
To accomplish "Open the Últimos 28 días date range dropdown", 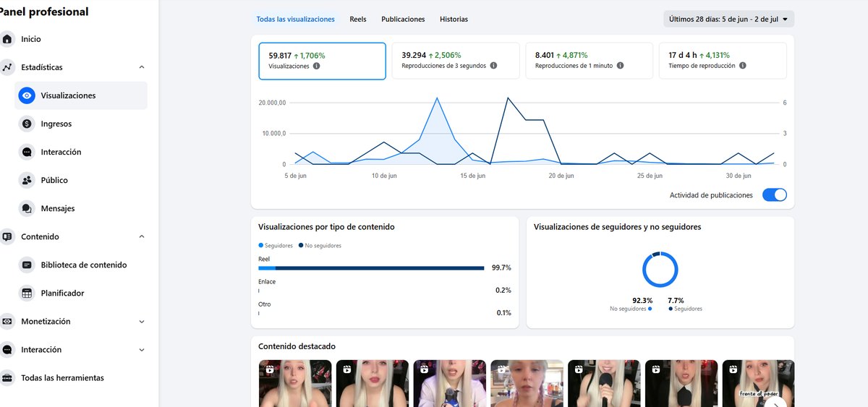I will pos(728,19).
